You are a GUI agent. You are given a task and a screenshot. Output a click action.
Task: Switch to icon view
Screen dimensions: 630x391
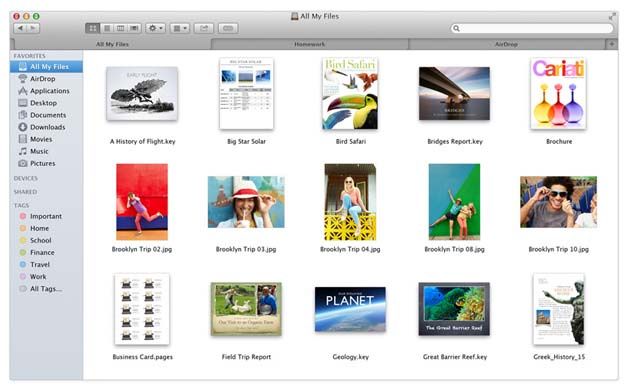coord(92,28)
